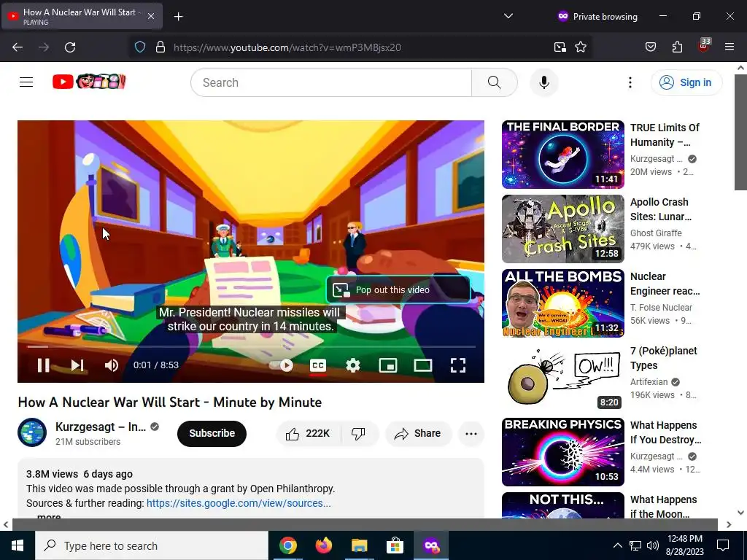The height and width of the screenshot is (560, 747).
Task: Open 'BREAKING PHYSICS' video thumbnail
Action: click(x=562, y=452)
